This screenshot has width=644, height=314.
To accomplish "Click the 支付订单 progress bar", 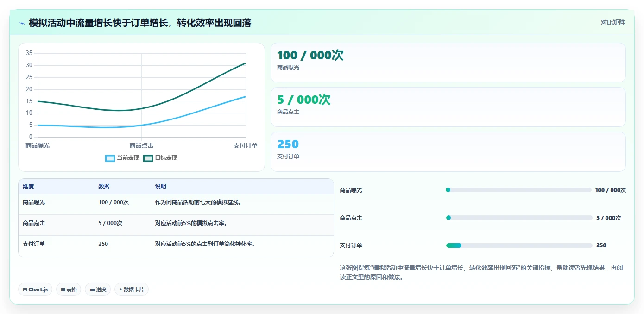I will [519, 245].
